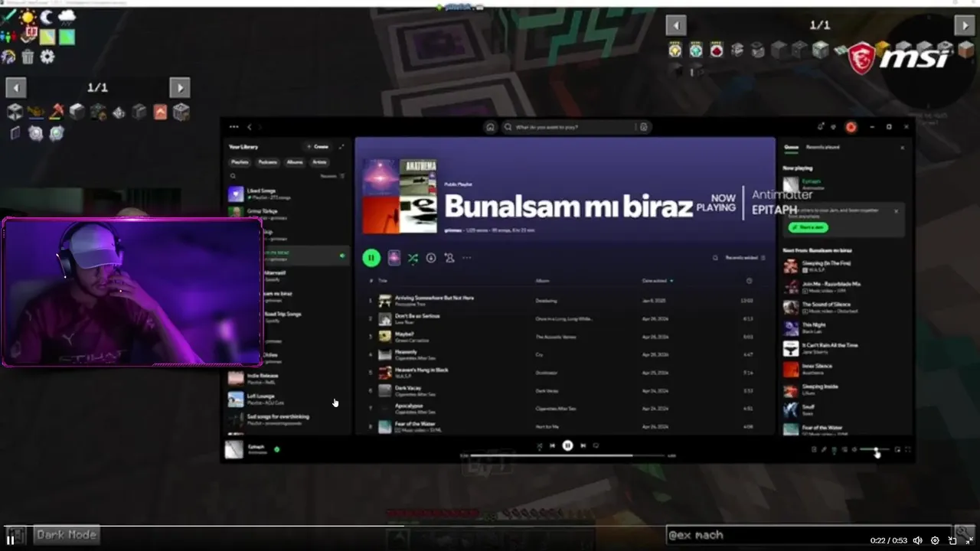Skip to next track in player bar

(583, 445)
